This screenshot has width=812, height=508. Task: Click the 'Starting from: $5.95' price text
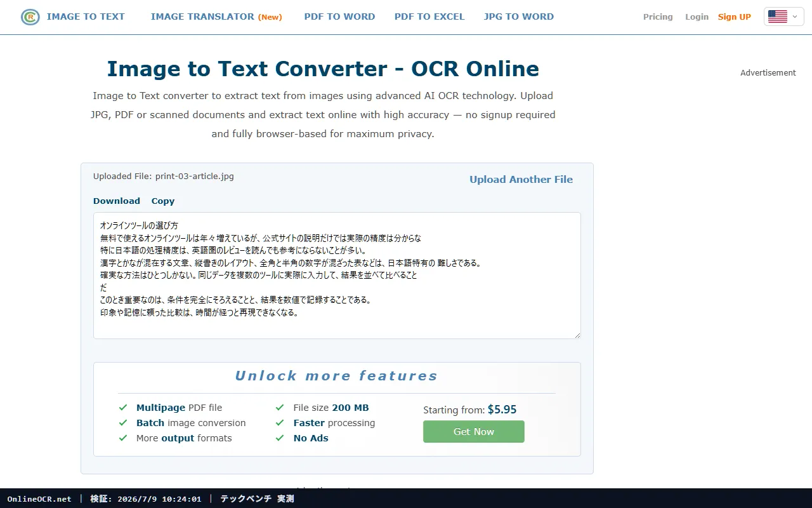[470, 410]
